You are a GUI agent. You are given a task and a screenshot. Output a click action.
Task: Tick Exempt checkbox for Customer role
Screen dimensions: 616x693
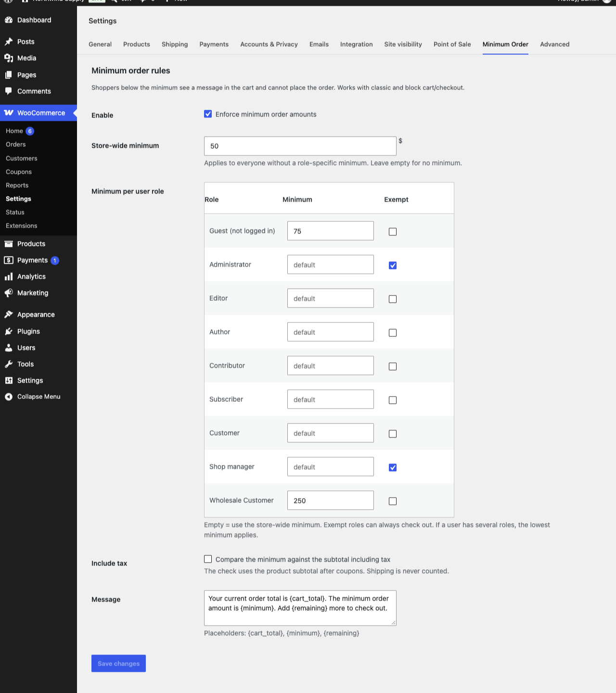coord(393,434)
